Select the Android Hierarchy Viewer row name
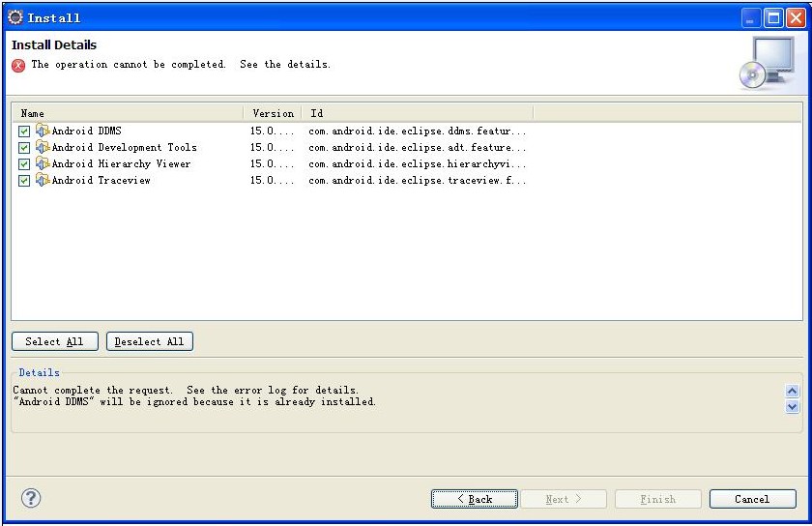Viewport: 812px width, 526px height. tap(121, 163)
